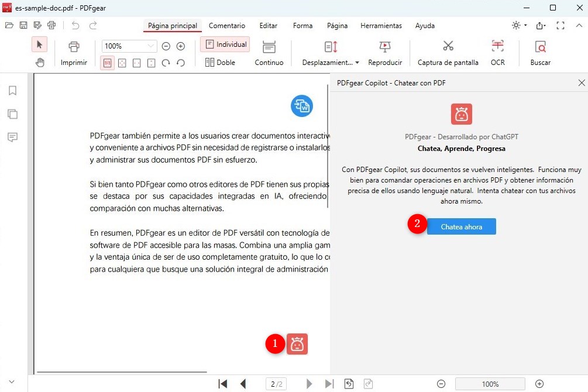
Task: Open the theme brightness dropdown
Action: (520, 25)
